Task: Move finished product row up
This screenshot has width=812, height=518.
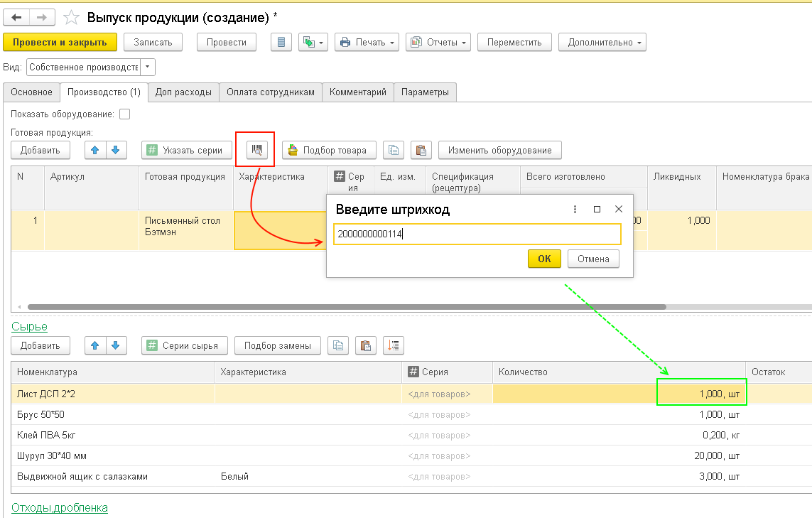Action: tap(95, 150)
